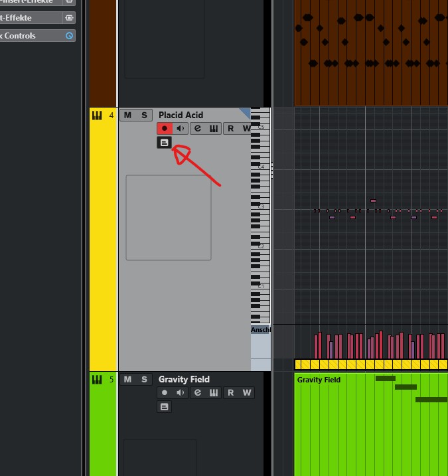Open channel settings for Gravity Field
448x476 pixels.
click(198, 393)
